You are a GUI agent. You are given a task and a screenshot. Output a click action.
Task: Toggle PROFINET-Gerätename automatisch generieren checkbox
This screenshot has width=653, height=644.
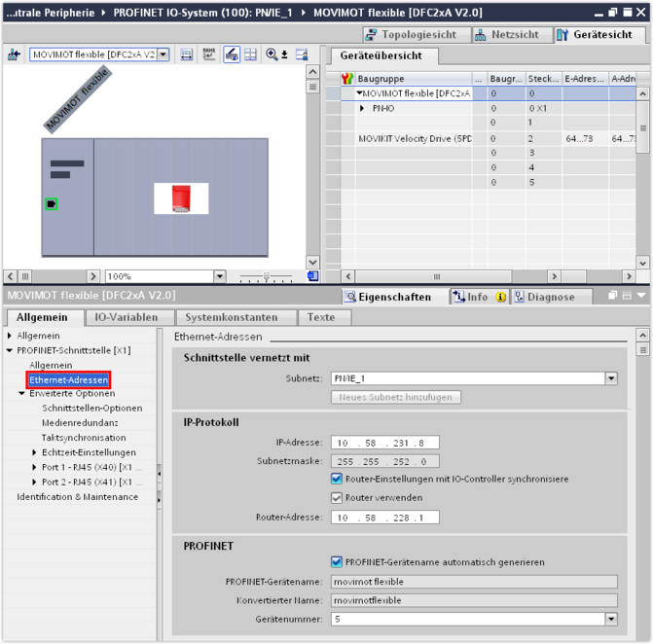pyautogui.click(x=337, y=562)
